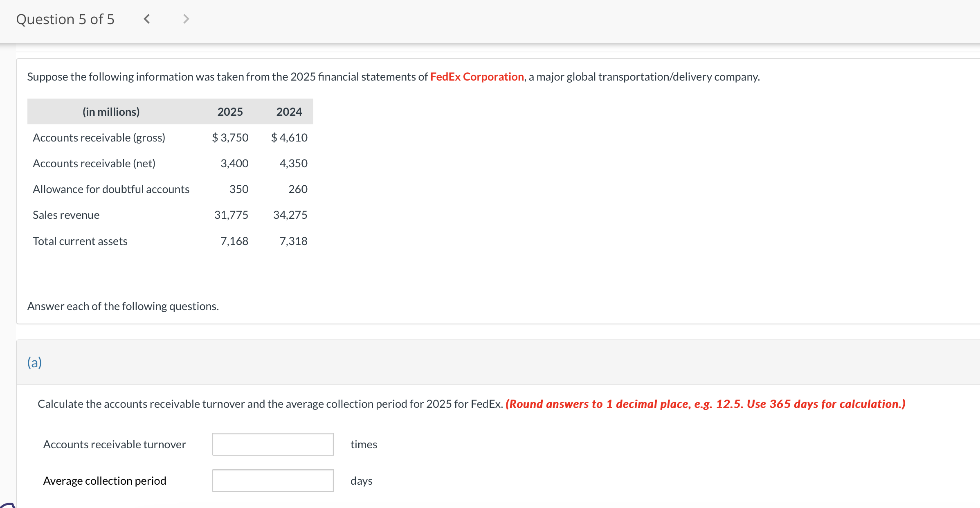Click the Question 5 of 5 heading

65,19
